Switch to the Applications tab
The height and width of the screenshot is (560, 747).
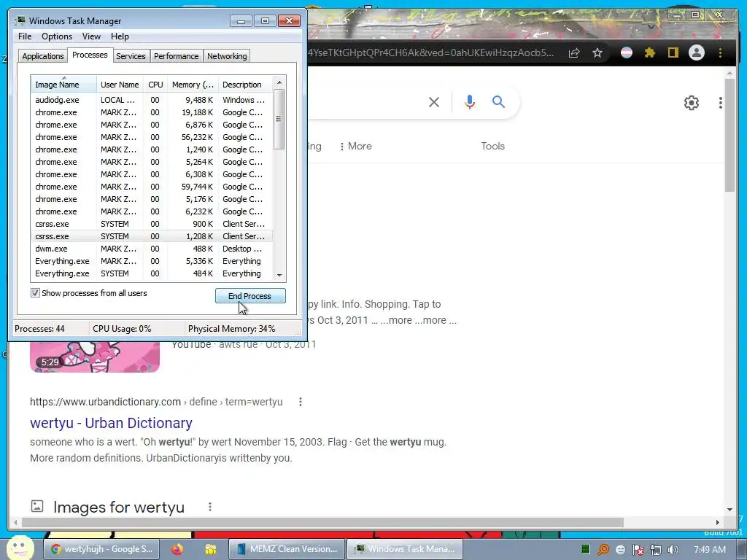click(x=43, y=56)
